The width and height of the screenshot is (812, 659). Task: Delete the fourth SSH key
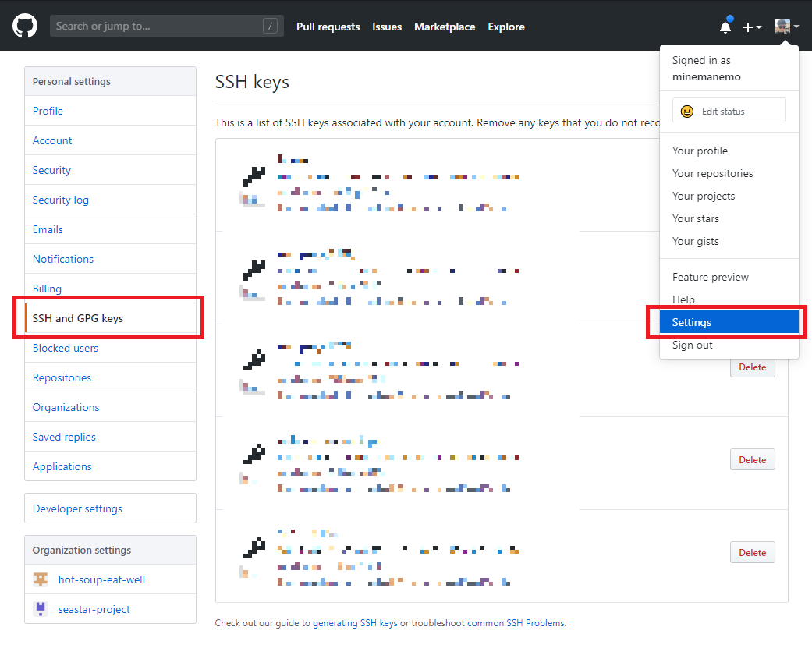752,459
